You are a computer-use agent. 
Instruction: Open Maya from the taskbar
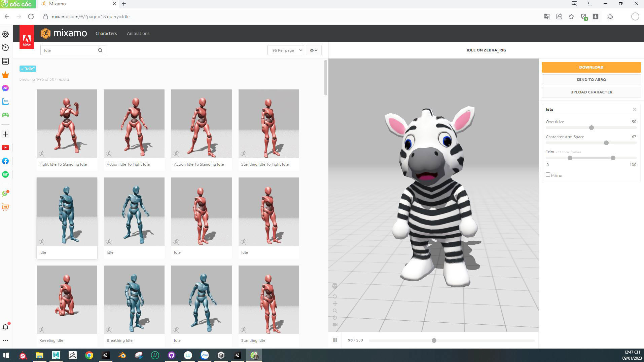56,355
